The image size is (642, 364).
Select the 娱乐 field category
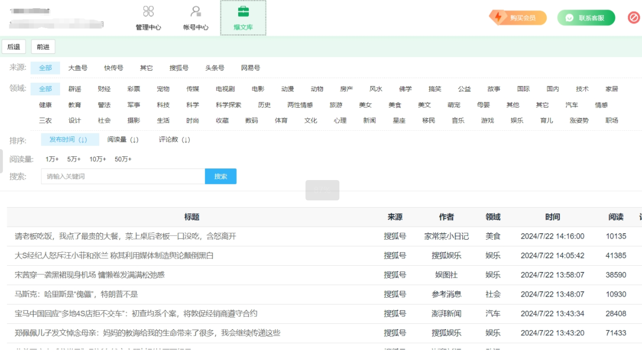517,121
